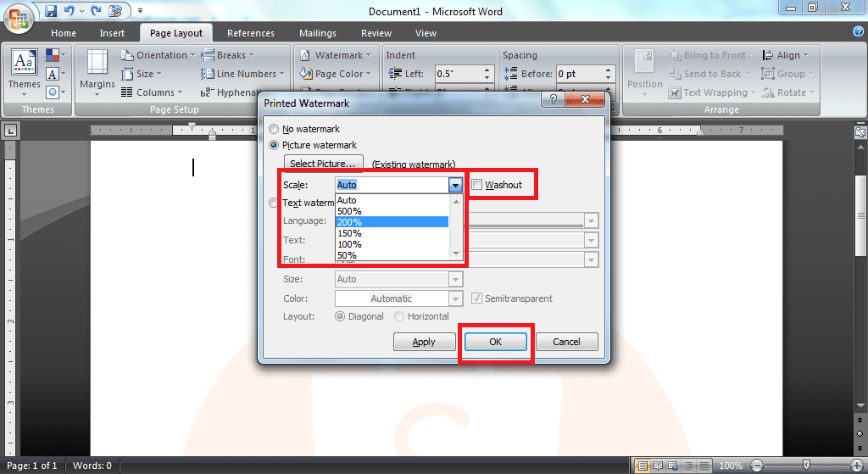The image size is (868, 474).
Task: Collapse the Scale dropdown arrow
Action: click(455, 185)
